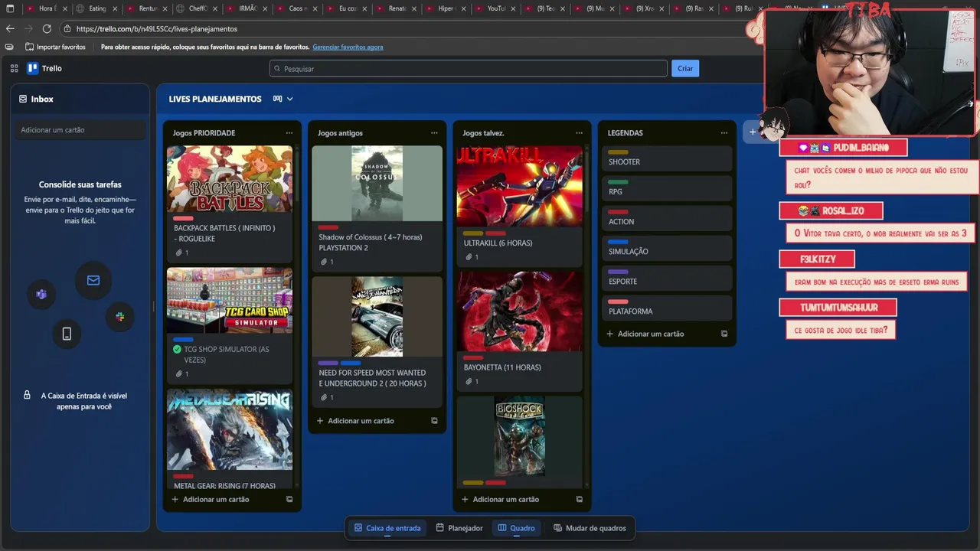980x551 pixels.
Task: Click the site lock icon in address bar
Action: click(67, 28)
